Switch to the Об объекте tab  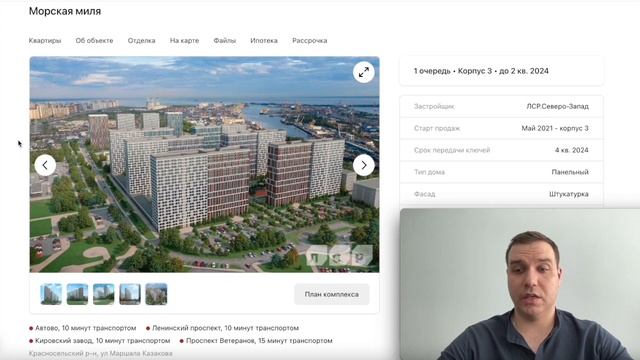(94, 40)
